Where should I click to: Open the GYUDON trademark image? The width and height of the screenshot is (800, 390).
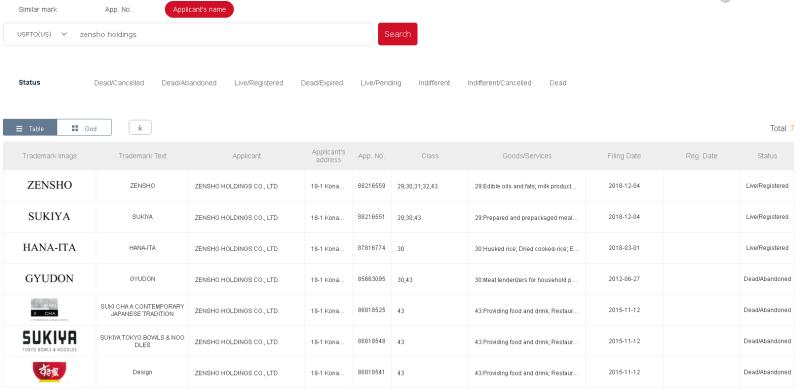(x=49, y=279)
